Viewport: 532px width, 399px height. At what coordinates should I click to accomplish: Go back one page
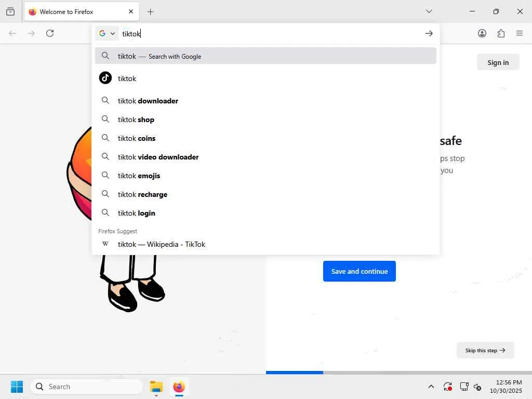(x=12, y=33)
